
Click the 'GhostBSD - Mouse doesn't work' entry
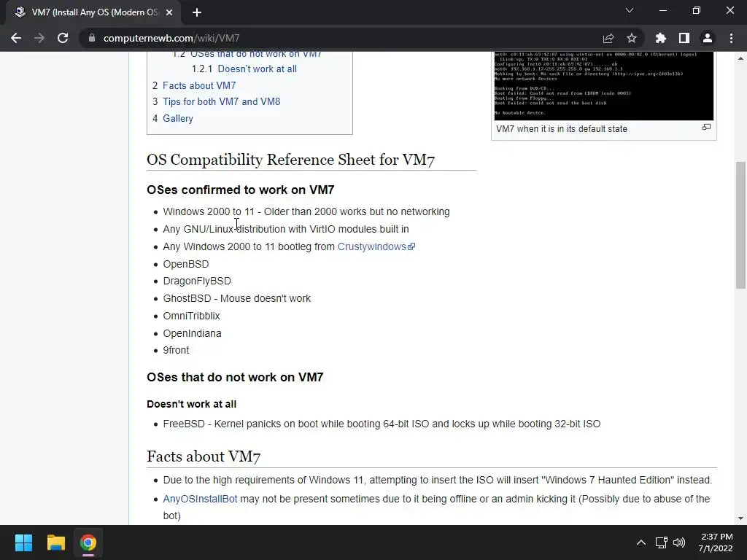click(237, 298)
